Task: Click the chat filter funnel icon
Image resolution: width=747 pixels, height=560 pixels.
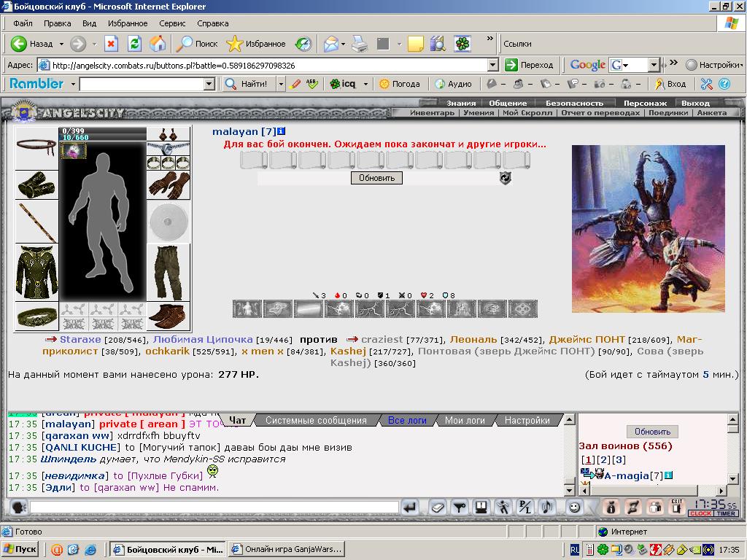Action: pos(460,507)
